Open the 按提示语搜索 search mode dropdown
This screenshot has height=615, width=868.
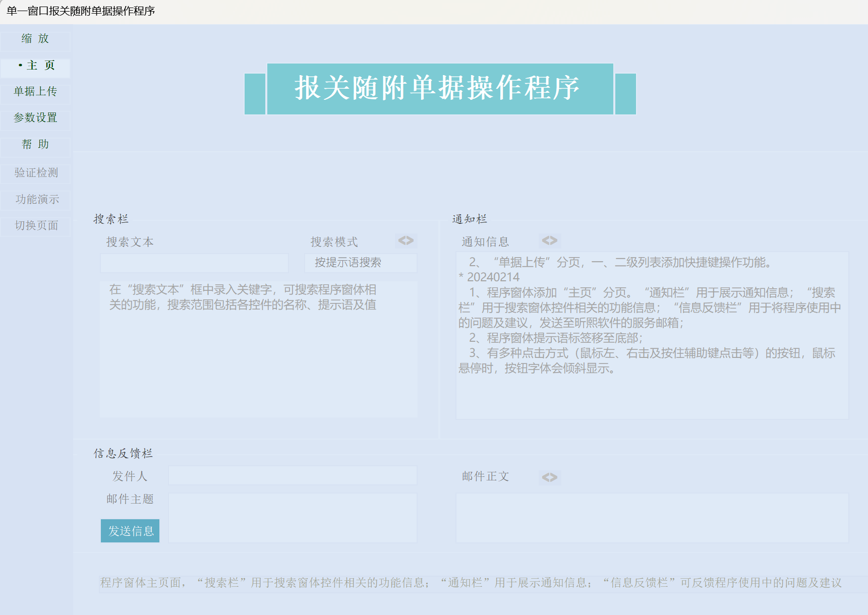pos(361,263)
